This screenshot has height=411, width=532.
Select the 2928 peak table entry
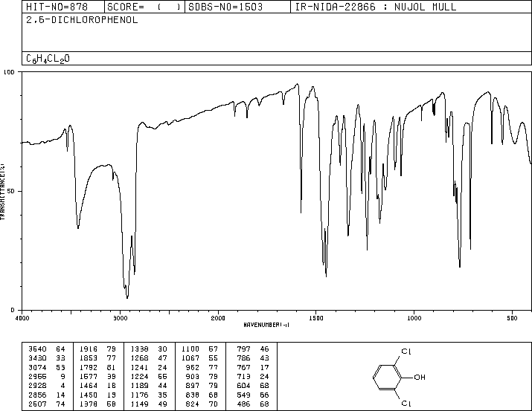coord(46,386)
